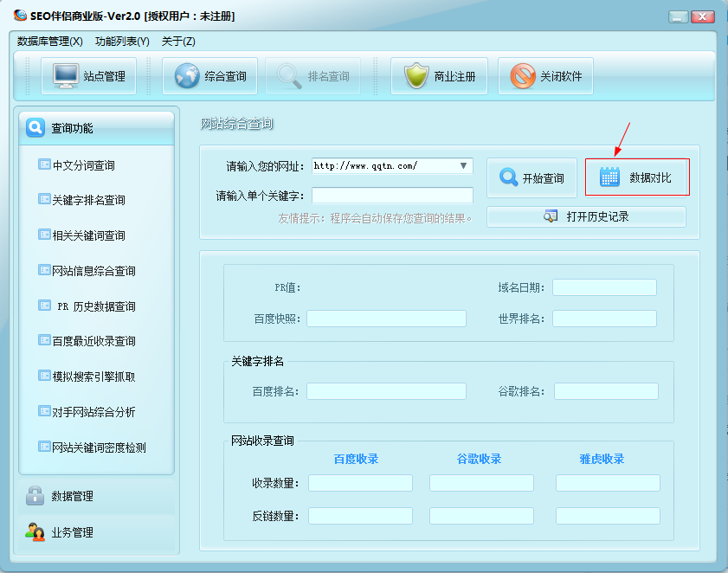Click 谷歌收录 link heading
Image resolution: width=728 pixels, height=573 pixels.
[480, 459]
